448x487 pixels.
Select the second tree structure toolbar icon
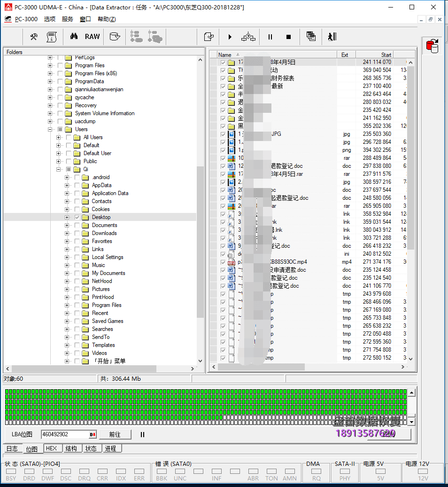155,37
